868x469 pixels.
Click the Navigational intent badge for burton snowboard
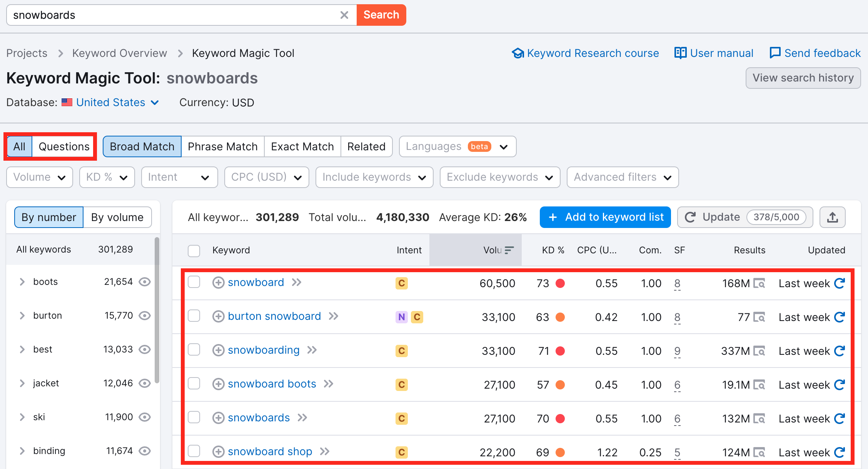pyautogui.click(x=401, y=317)
